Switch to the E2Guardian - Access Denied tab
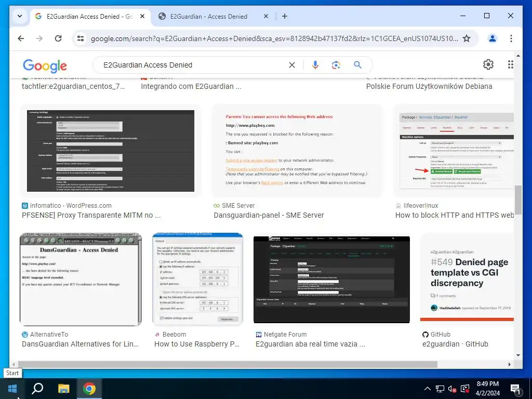The width and height of the screenshot is (532, 399). pyautogui.click(x=209, y=16)
